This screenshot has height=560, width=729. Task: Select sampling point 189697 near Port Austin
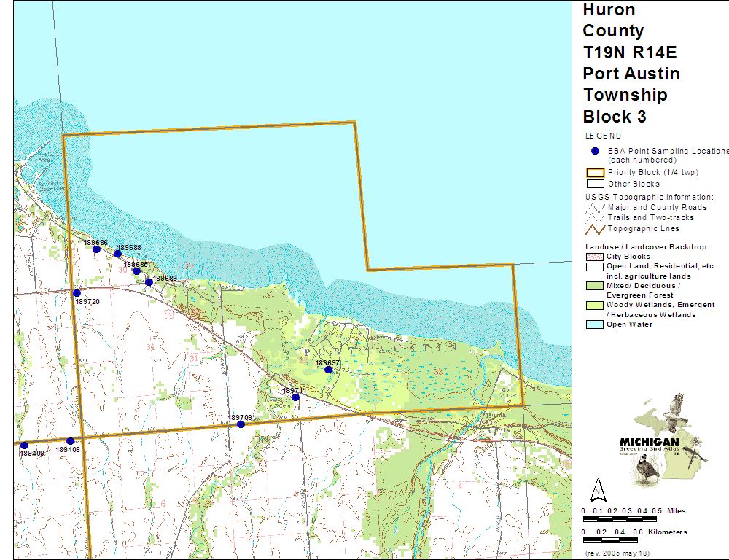tap(328, 370)
